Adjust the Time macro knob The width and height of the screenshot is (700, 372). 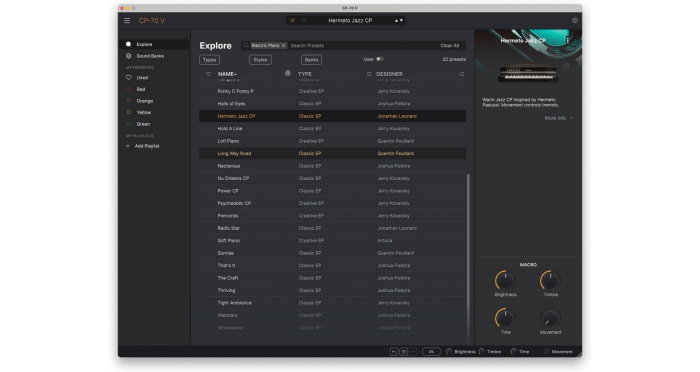(x=505, y=318)
